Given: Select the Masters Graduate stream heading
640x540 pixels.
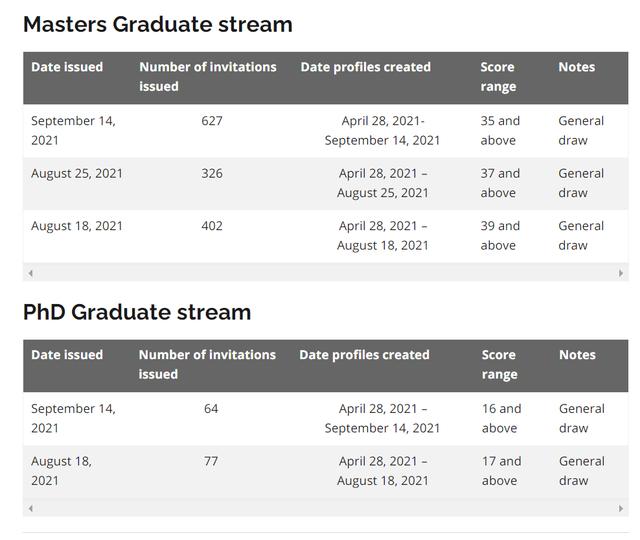Looking at the screenshot, I should coord(158,24).
